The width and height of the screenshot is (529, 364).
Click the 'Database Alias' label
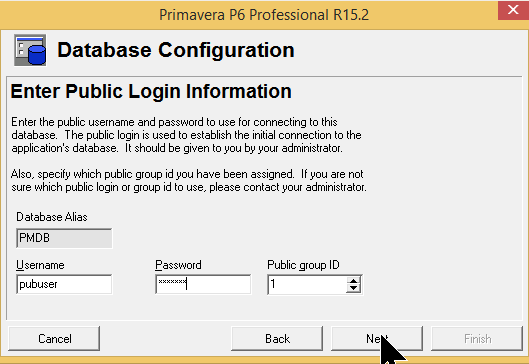click(x=52, y=217)
